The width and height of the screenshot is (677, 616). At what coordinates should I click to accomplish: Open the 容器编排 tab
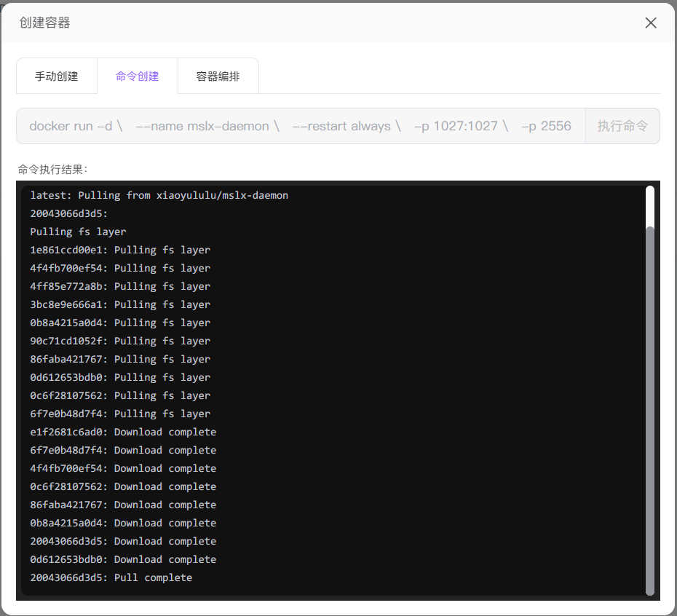pos(218,76)
